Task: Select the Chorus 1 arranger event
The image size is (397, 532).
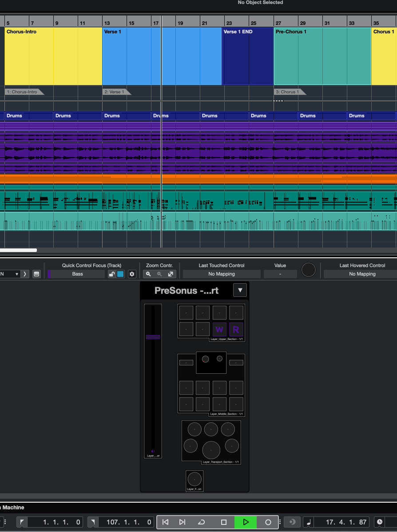Action: (x=384, y=56)
